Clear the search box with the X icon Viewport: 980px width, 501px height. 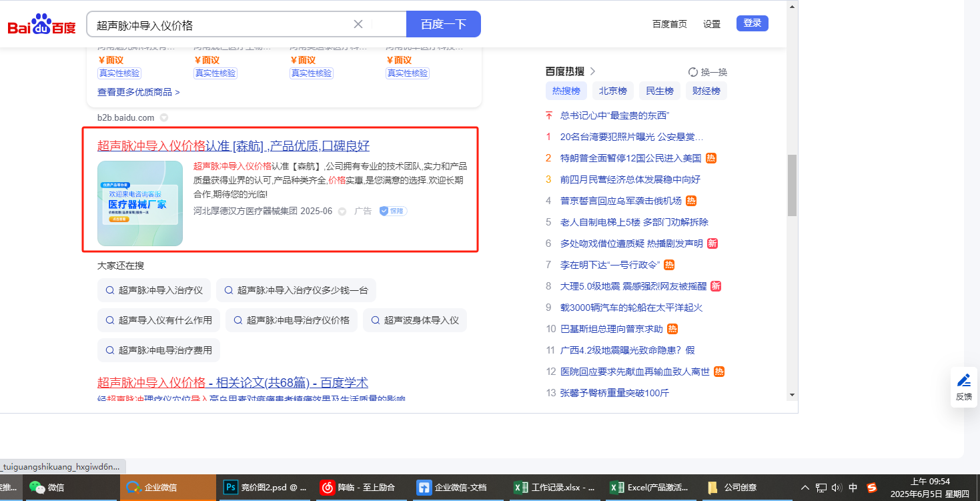pyautogui.click(x=358, y=24)
